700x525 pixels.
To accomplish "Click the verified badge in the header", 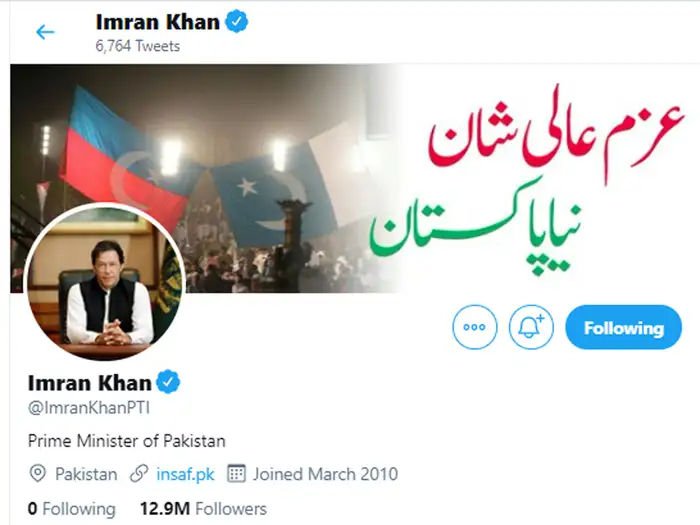I will click(x=237, y=21).
